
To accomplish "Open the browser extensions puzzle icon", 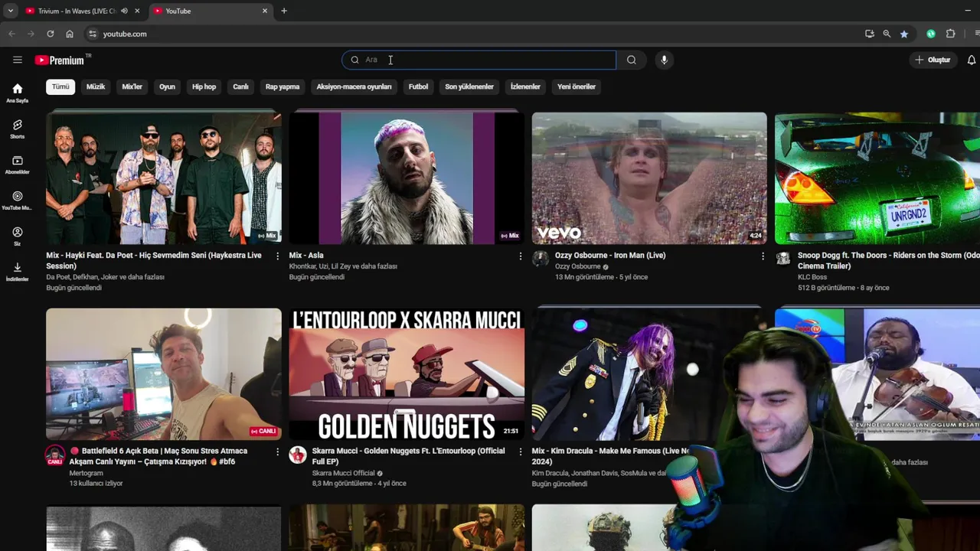I will click(x=951, y=34).
